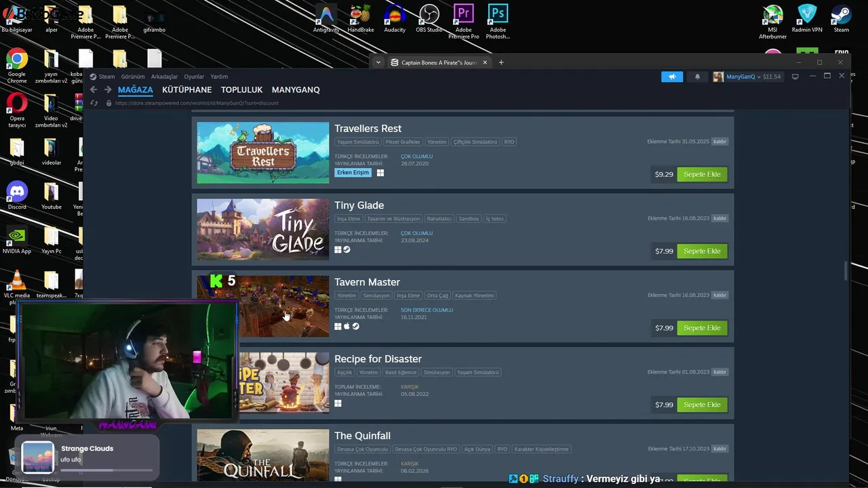Viewport: 868px width, 488px height.
Task: Click the Piksel Grafikler tag on Travellers Rest
Action: coord(403,142)
